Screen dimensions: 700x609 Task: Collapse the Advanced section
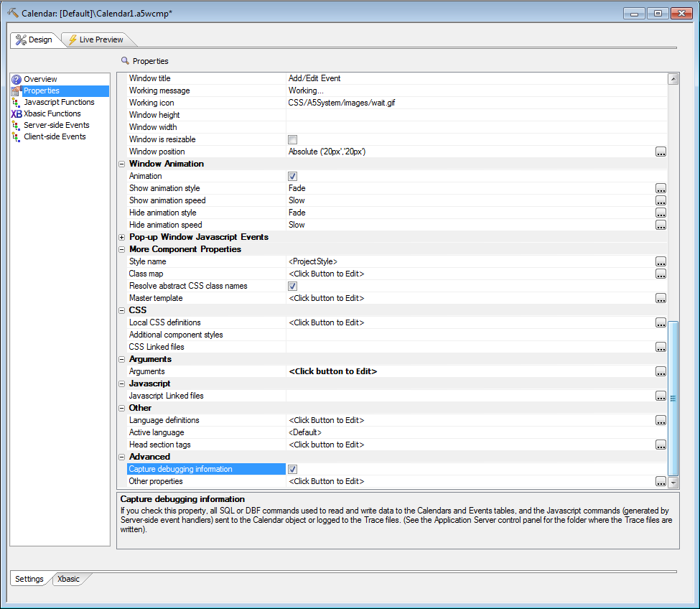[121, 457]
